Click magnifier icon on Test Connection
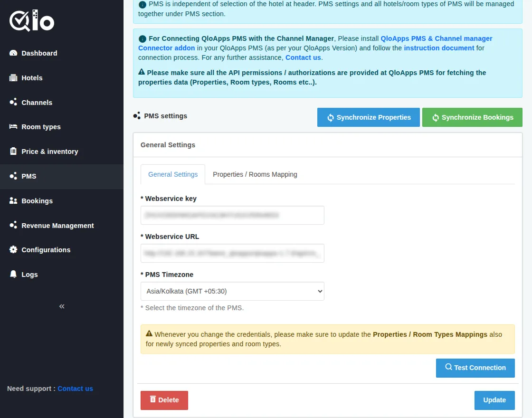 (x=448, y=367)
